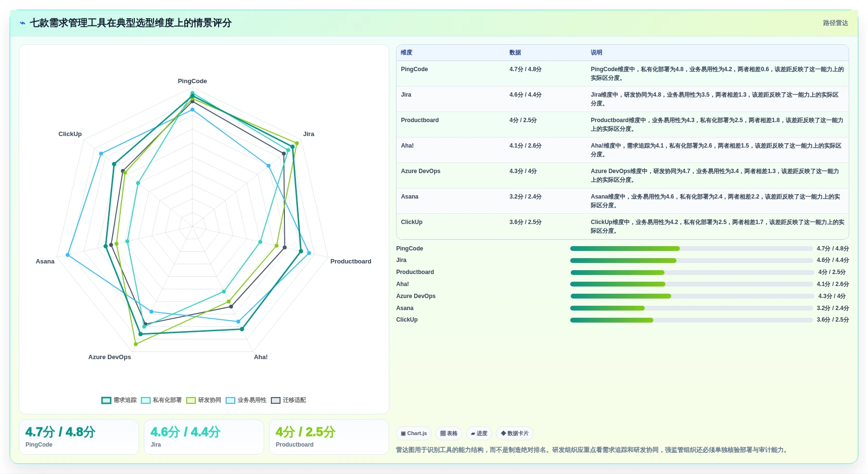The image size is (868, 474).
Task: Click the ClickUp progress bar
Action: [691, 320]
